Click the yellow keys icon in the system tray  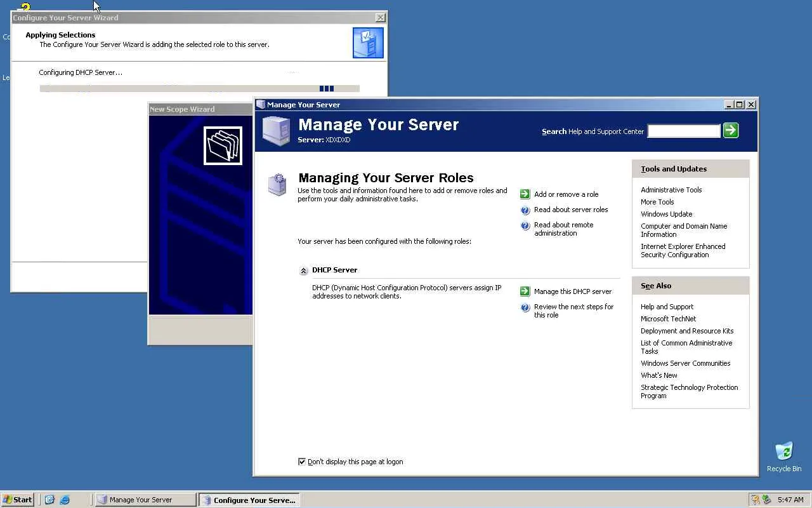point(755,500)
